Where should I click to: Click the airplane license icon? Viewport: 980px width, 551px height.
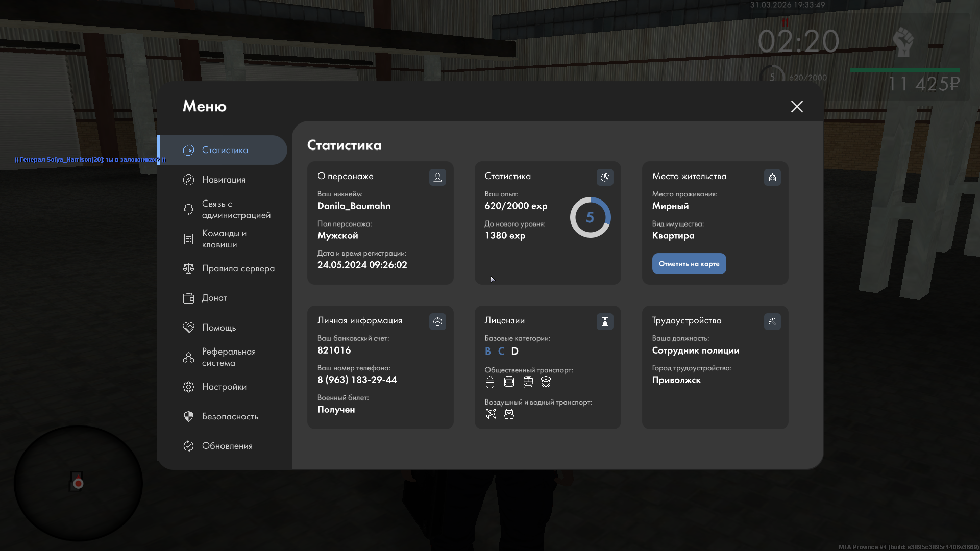[491, 414]
